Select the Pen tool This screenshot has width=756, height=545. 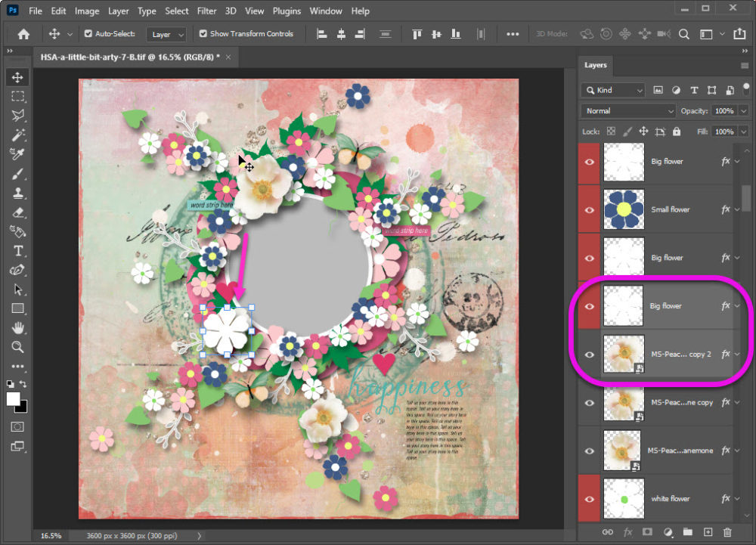18,271
